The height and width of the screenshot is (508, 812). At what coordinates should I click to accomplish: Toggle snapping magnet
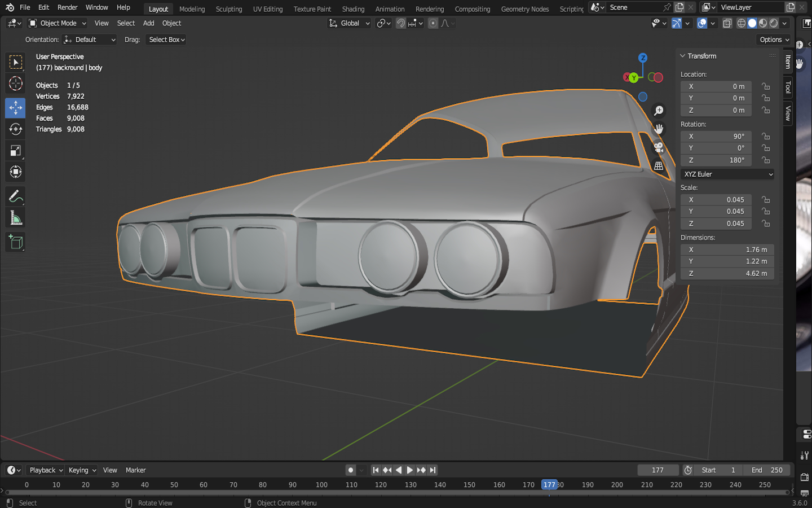point(401,23)
